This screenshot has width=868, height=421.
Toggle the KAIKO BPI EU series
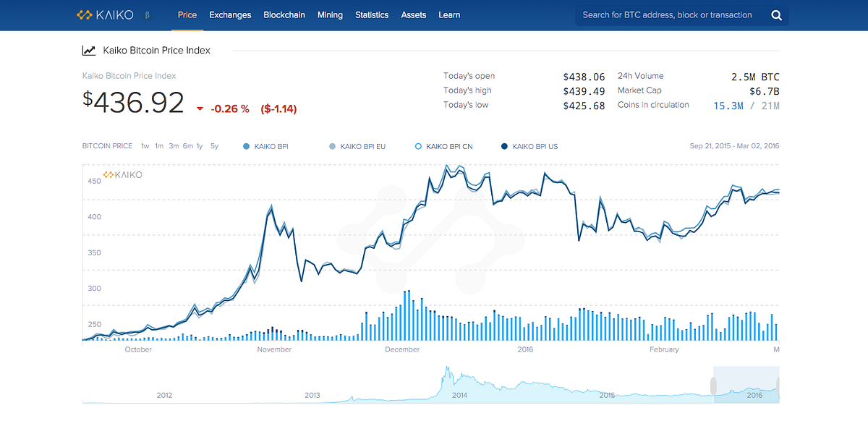357,146
